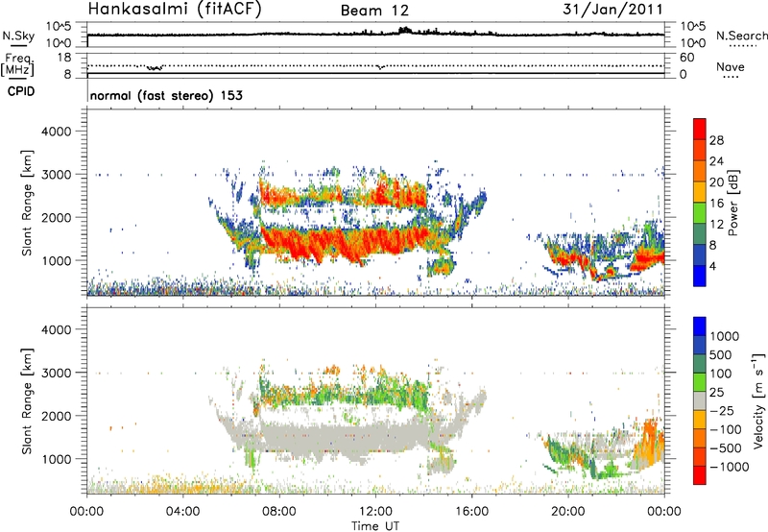
Task: Click the 18 MHz frequency tick label
Action: pos(64,58)
